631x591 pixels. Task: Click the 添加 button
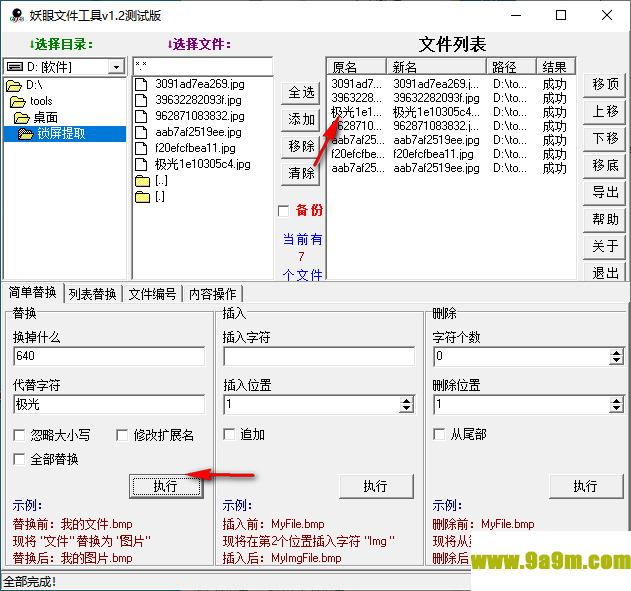pyautogui.click(x=301, y=119)
